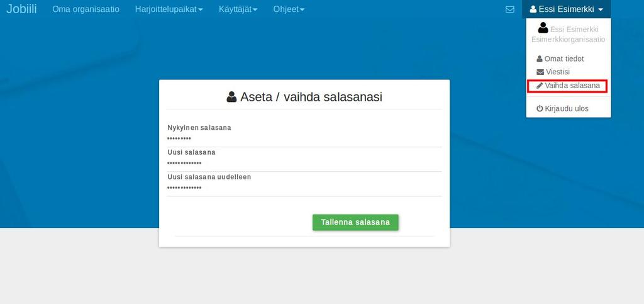
Task: Click the Esimerkkiorganisaatio text in user menu
Action: 568,40
